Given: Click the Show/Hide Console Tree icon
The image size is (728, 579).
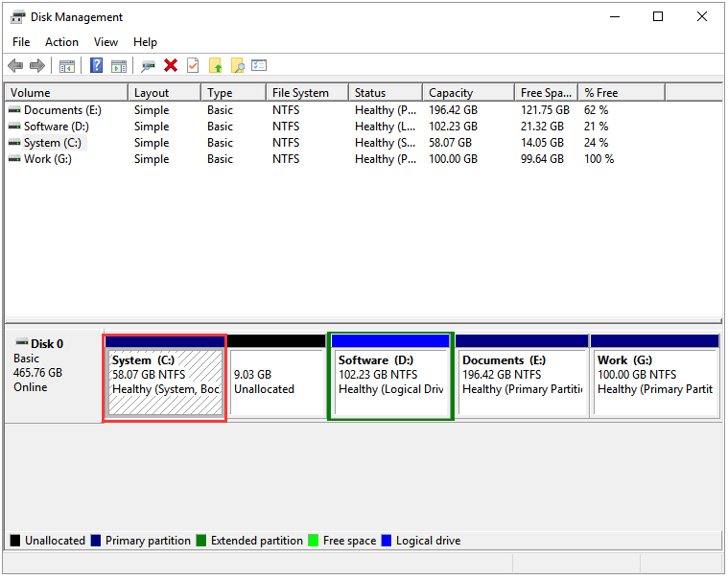Looking at the screenshot, I should (x=67, y=66).
